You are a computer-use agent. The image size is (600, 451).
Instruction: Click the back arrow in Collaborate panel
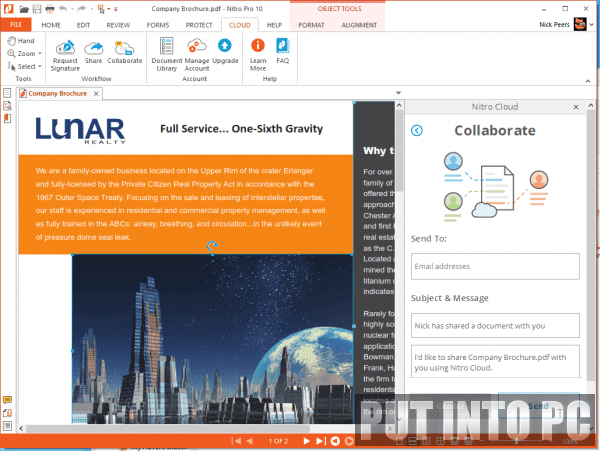click(417, 130)
